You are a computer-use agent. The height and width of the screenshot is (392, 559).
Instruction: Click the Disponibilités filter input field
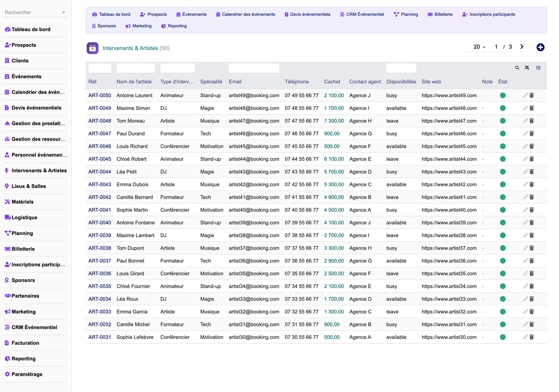pos(401,68)
